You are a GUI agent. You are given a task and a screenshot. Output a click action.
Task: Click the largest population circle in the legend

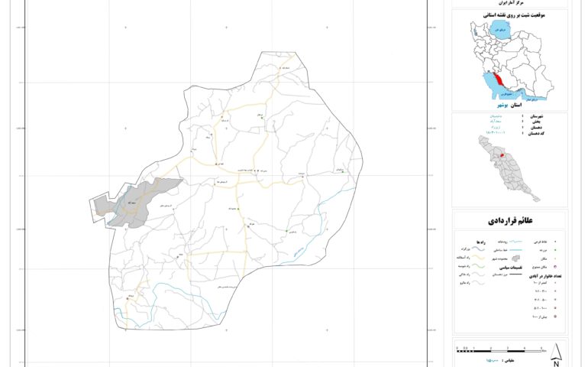pos(555,317)
